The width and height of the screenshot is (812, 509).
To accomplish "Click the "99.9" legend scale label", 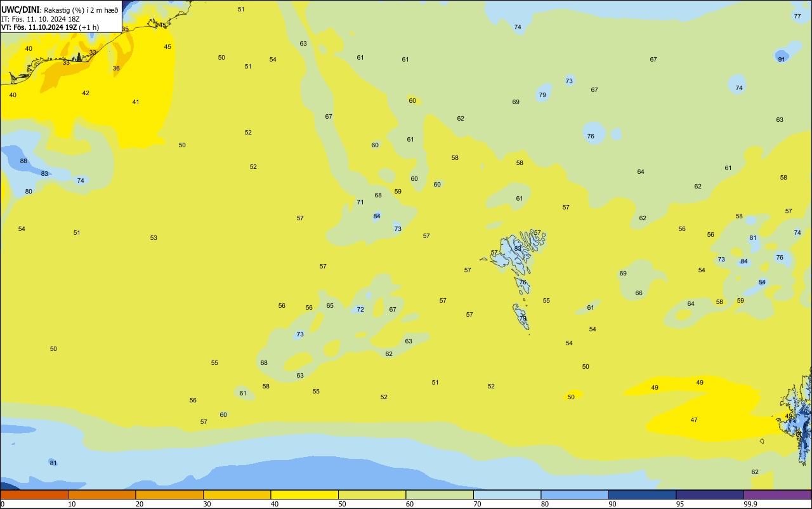I will click(750, 504).
